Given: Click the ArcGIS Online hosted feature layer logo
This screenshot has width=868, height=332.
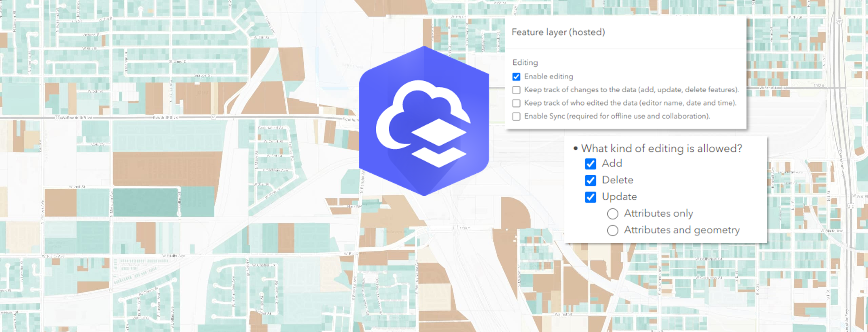Looking at the screenshot, I should coord(424,121).
